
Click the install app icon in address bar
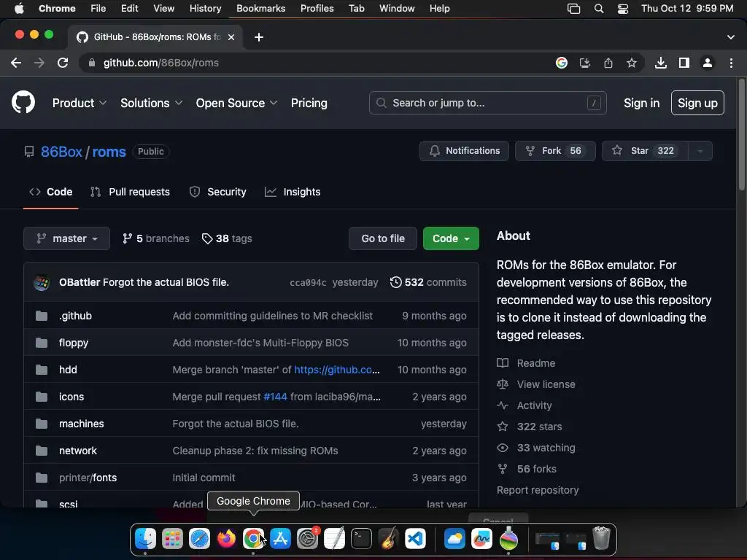(585, 63)
